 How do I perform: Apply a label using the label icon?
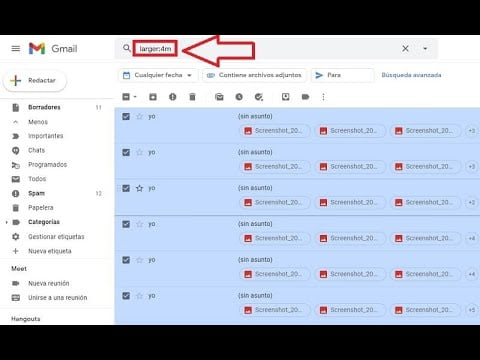[305, 97]
